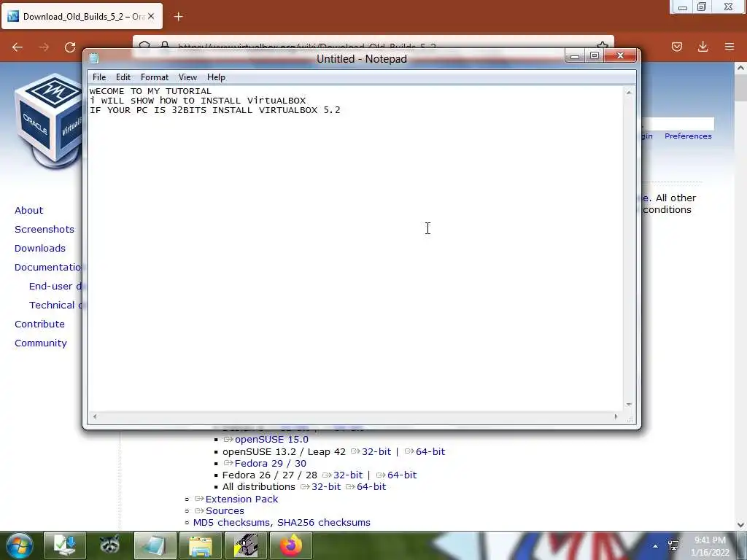Image resolution: width=747 pixels, height=560 pixels.
Task: Click Notepad vertical scrollbar up arrow
Action: coord(629,93)
